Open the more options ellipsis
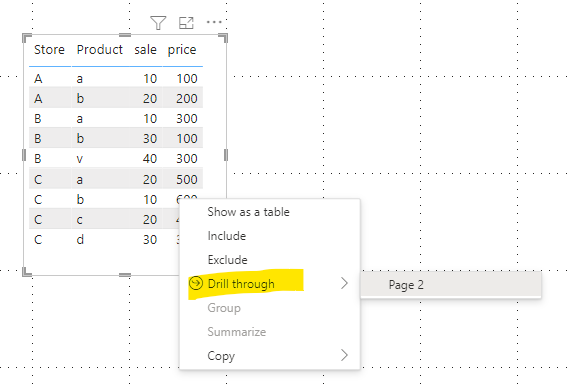Screen dimensions: 572x386 pyautogui.click(x=214, y=22)
